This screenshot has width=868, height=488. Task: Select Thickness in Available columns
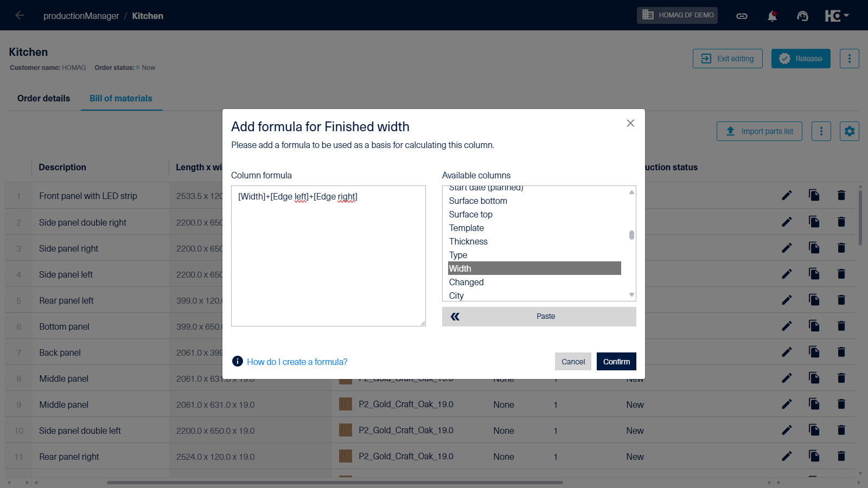tap(534, 241)
